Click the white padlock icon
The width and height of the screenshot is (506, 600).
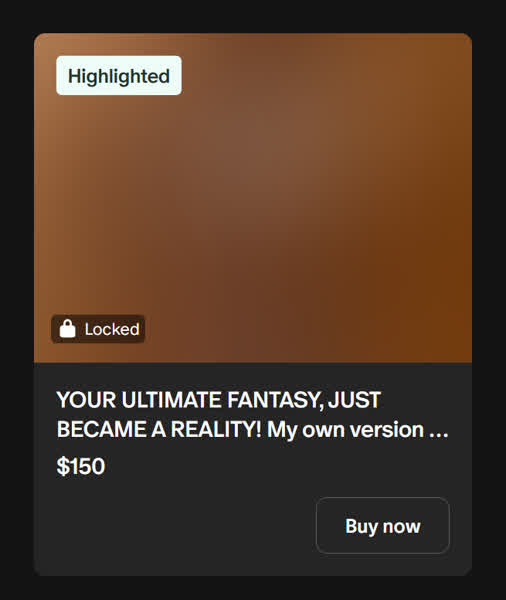point(67,329)
